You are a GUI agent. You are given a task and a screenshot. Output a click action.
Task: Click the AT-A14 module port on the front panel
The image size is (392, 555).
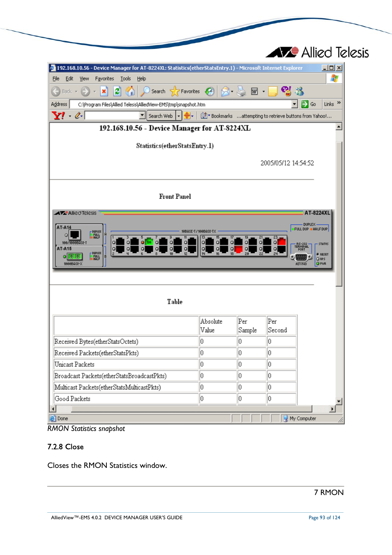tap(74, 235)
